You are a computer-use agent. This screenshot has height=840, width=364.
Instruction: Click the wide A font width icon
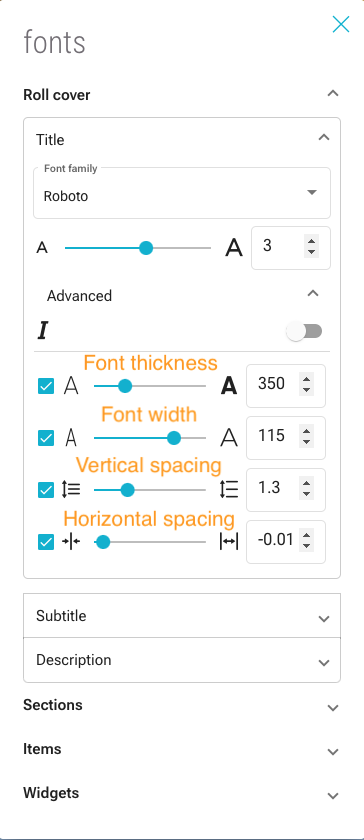[x=229, y=438]
